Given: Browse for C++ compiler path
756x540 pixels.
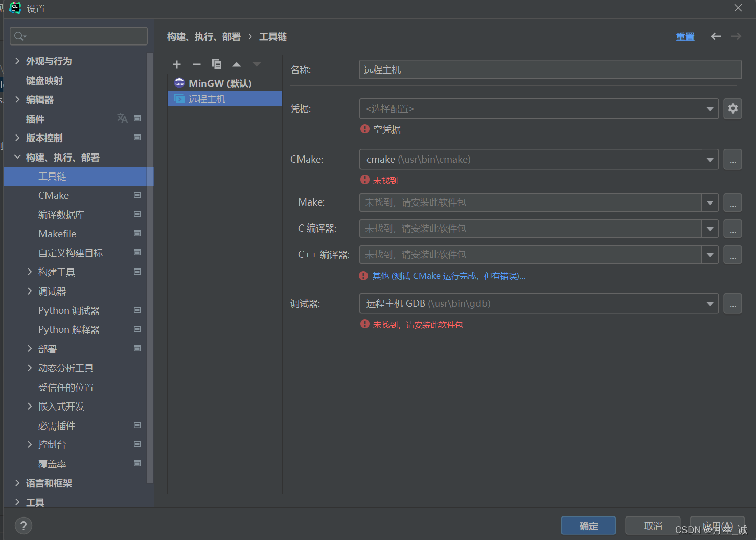Looking at the screenshot, I should [732, 255].
